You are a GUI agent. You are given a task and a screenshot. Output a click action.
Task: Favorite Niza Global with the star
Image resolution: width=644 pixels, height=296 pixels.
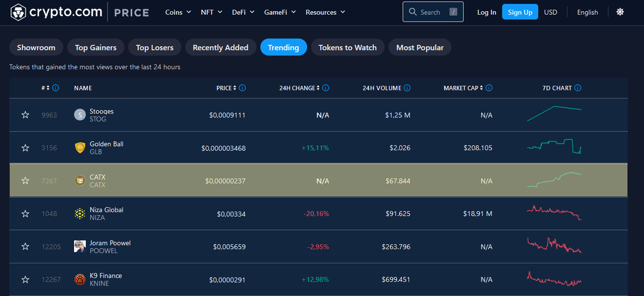click(25, 214)
